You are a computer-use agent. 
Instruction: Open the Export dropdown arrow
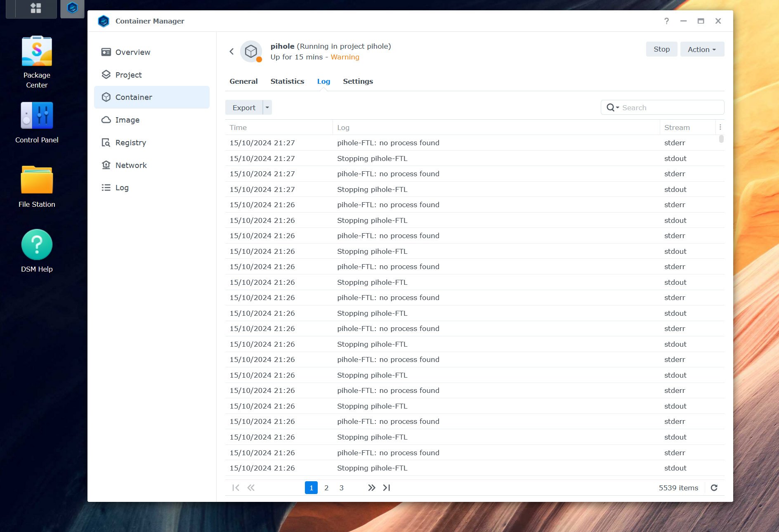(267, 108)
